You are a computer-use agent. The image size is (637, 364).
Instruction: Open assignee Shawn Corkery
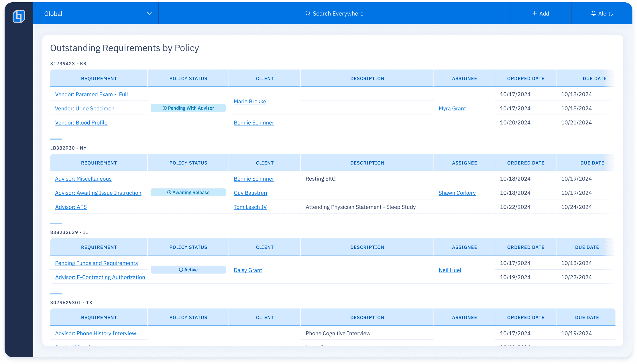pyautogui.click(x=457, y=193)
